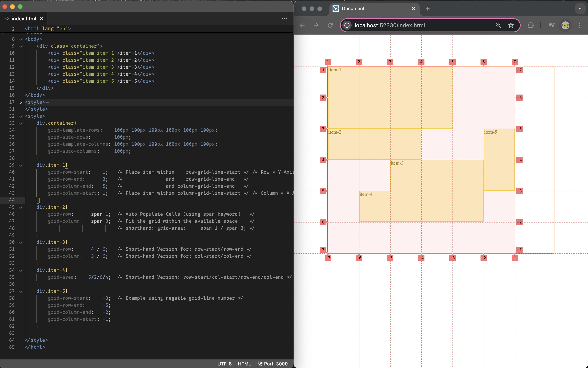
Task: Click the browser profile avatar
Action: point(565,25)
